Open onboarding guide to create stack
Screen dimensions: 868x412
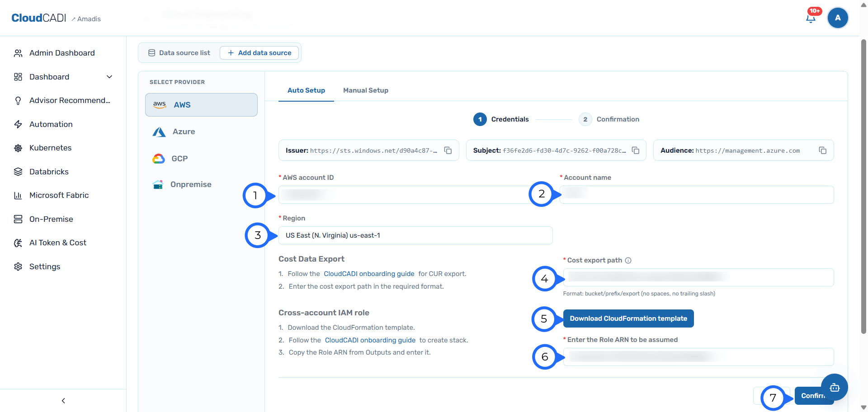tap(370, 340)
